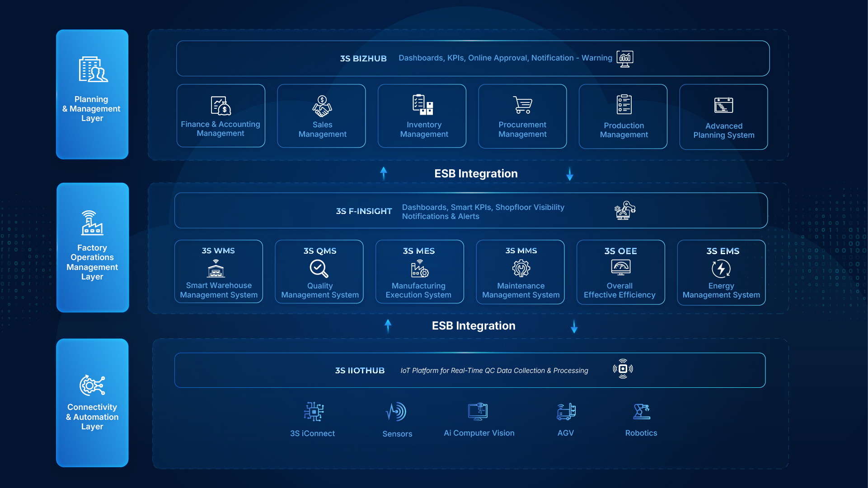Select the 3S IIOTHUB banner

[470, 370]
